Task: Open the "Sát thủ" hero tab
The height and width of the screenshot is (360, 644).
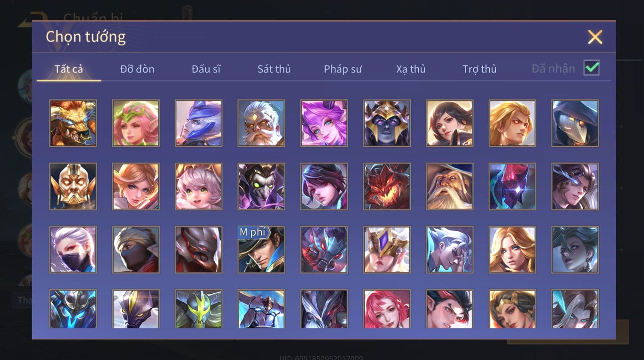Action: [x=274, y=69]
